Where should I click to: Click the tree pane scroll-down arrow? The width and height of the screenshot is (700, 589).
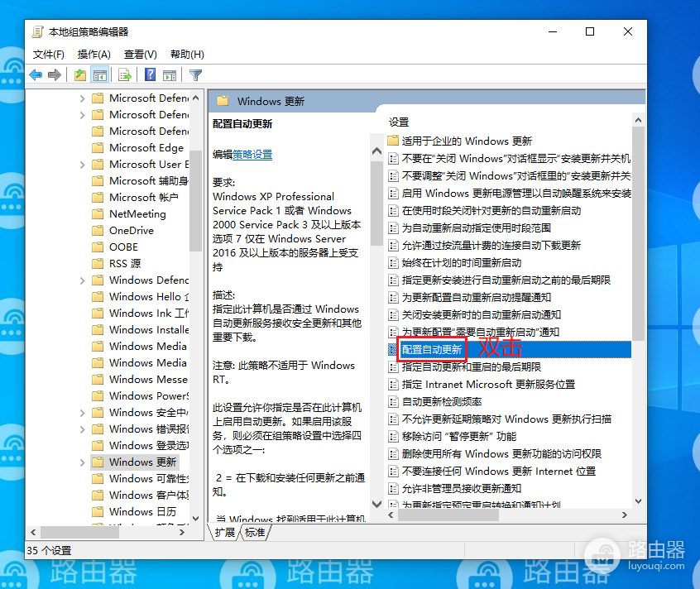pos(195,518)
